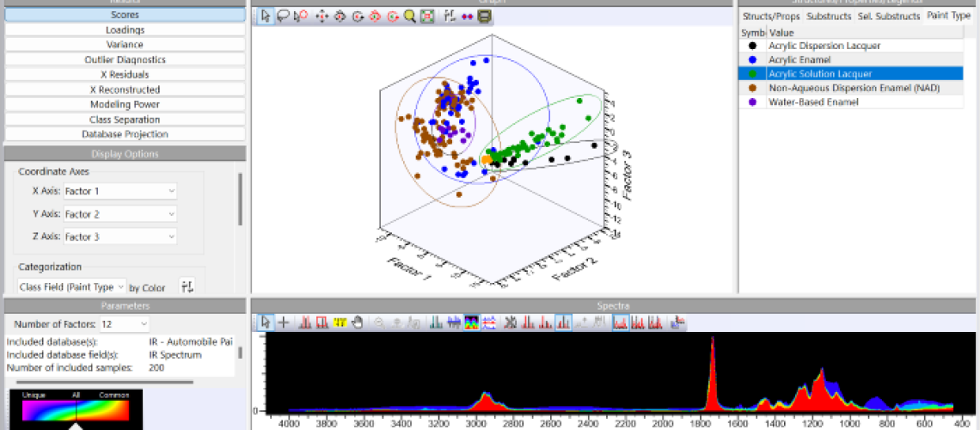Screen dimensions: 980x430
Task: Click the sort icon next to by Color
Action: (187, 287)
